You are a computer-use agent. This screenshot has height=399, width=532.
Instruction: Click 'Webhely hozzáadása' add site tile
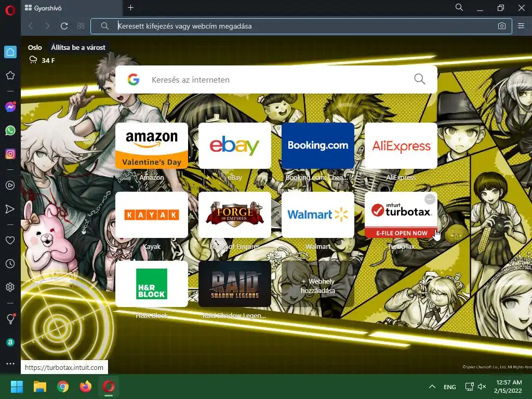click(318, 284)
